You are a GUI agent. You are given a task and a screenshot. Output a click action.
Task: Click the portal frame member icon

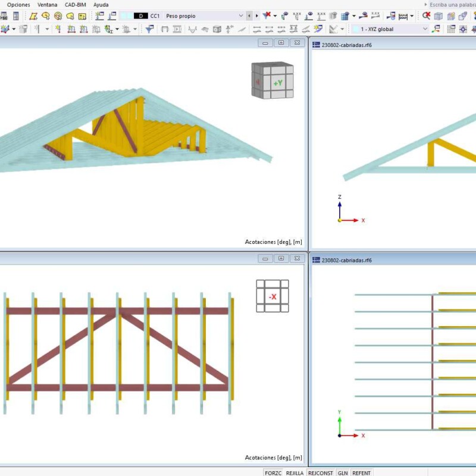click(x=165, y=29)
